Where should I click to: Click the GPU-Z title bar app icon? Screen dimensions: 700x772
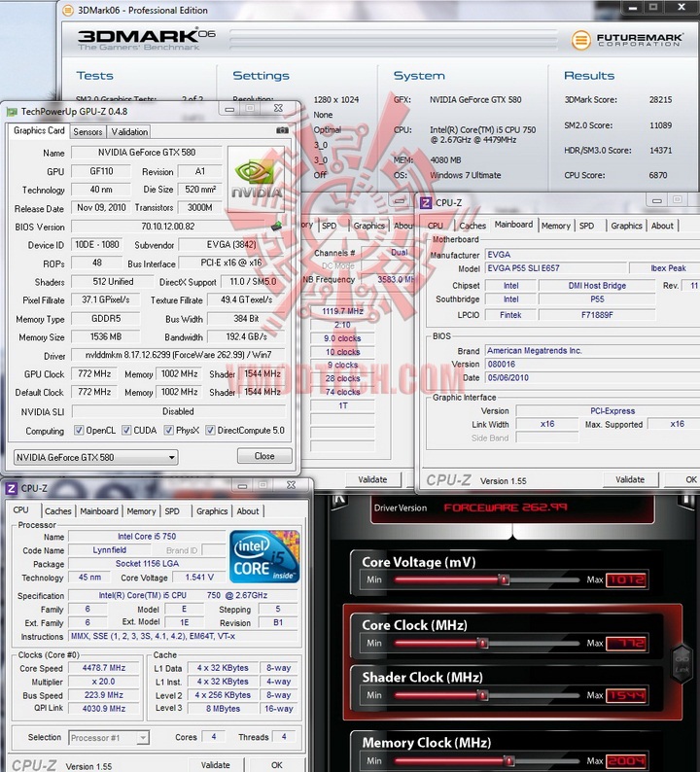pos(12,112)
